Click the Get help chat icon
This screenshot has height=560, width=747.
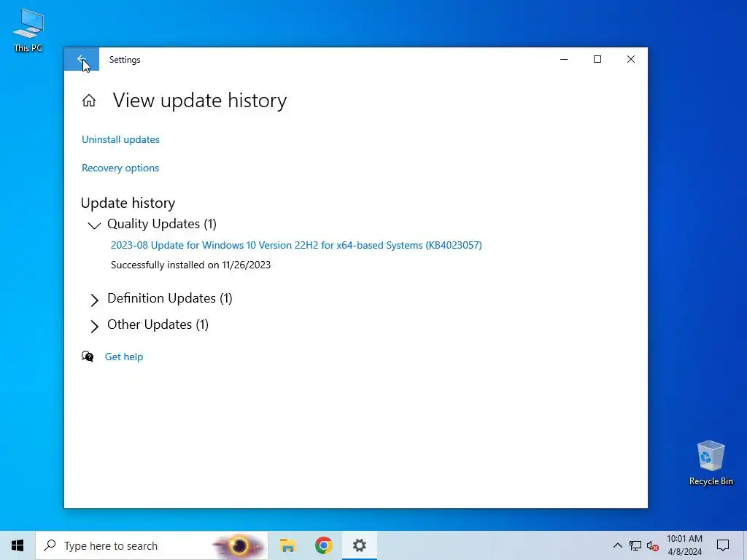(88, 356)
